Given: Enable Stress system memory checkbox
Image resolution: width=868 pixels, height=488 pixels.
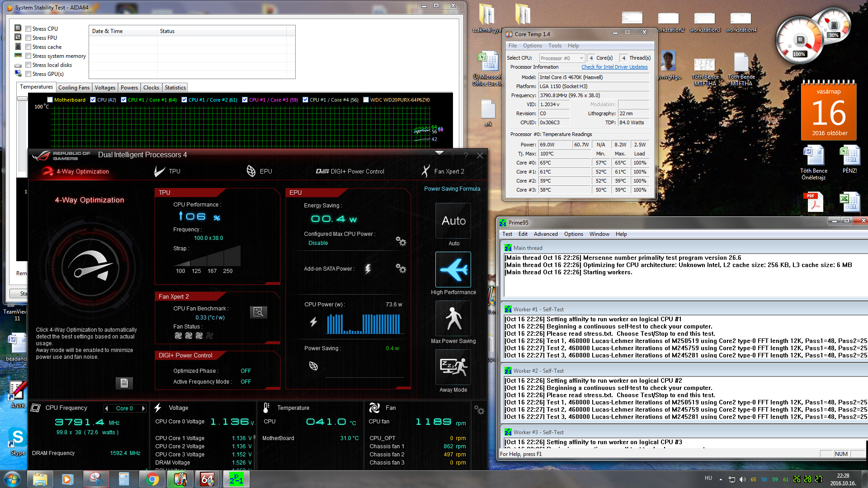Looking at the screenshot, I should pos(28,56).
